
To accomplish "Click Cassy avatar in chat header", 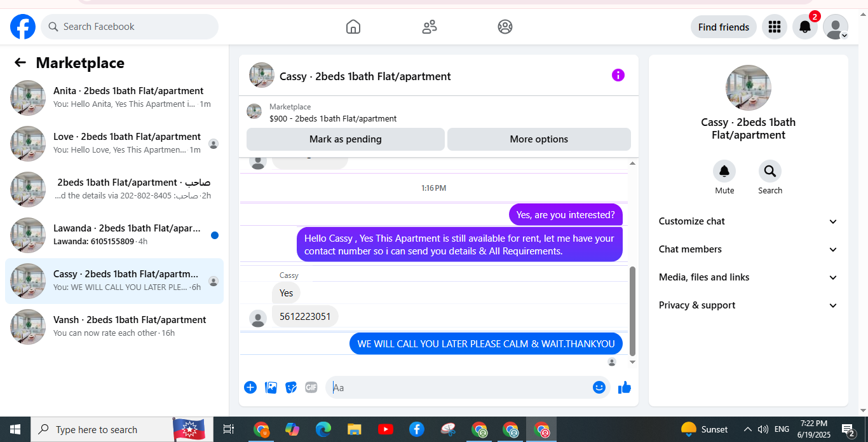I will (x=262, y=75).
